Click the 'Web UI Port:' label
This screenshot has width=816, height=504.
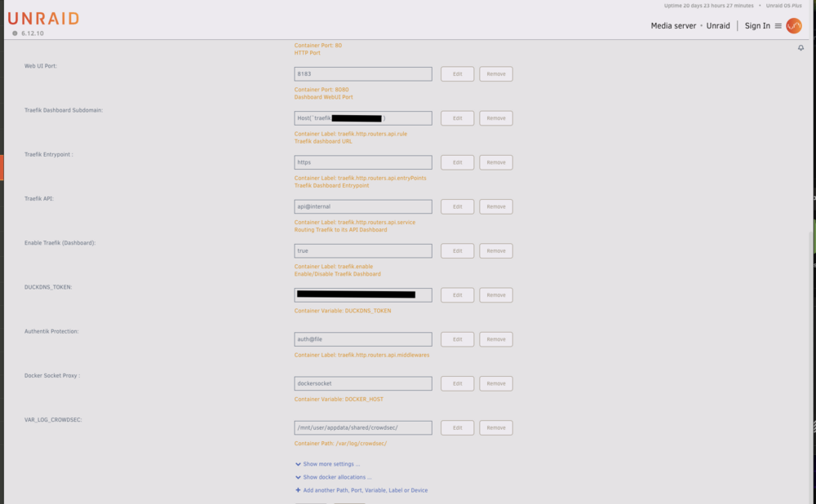(x=41, y=66)
